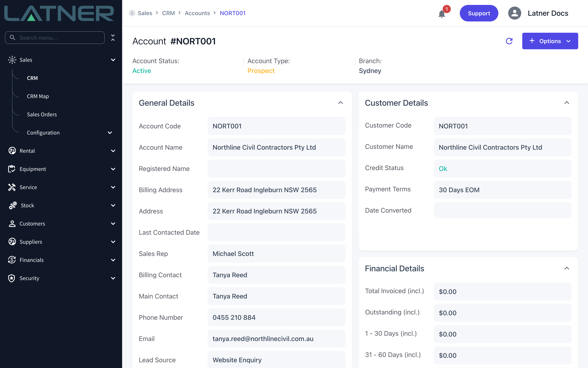Viewport: 588px width, 368px height.
Task: Expand the Service menu chevron
Action: click(113, 187)
